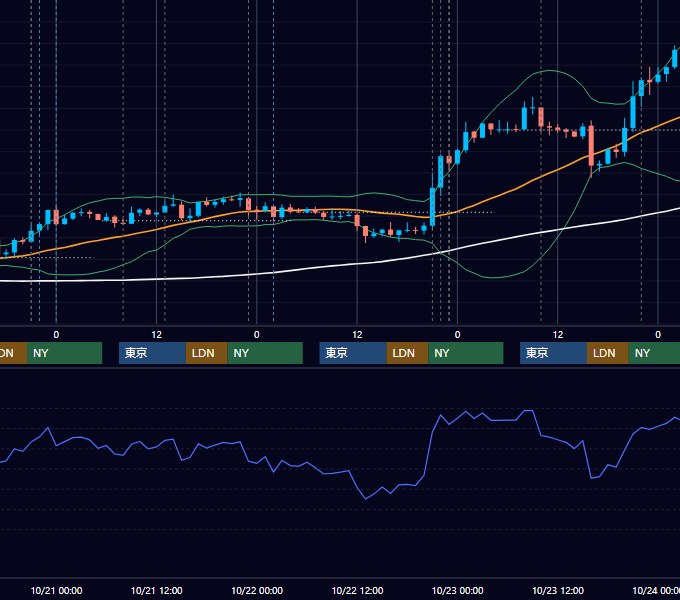Image resolution: width=680 pixels, height=600 pixels.
Task: Click the 10/21 00:00 date label
Action: coord(56,590)
